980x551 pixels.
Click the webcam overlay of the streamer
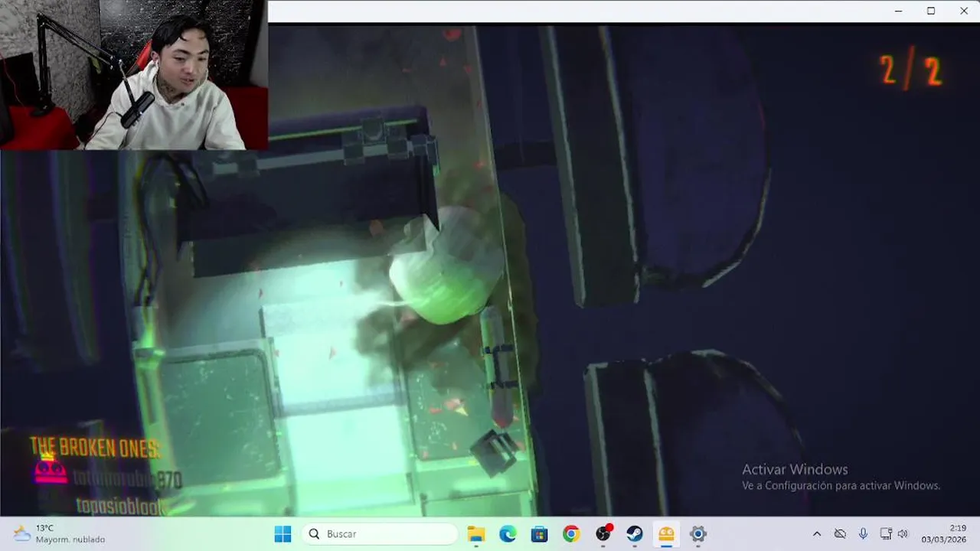pos(133,74)
